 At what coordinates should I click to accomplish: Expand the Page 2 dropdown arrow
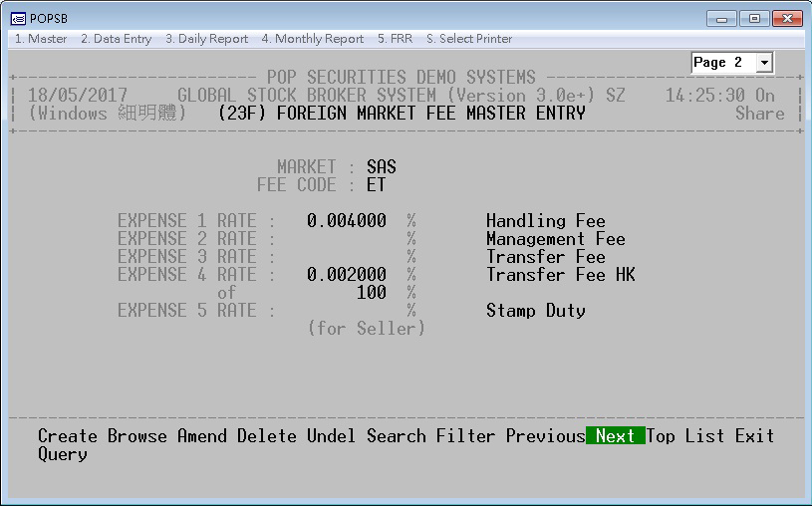pyautogui.click(x=764, y=63)
